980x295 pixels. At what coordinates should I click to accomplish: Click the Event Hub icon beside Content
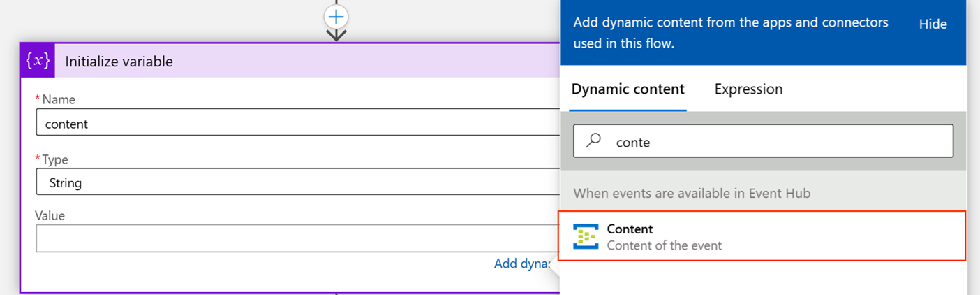[x=586, y=237]
